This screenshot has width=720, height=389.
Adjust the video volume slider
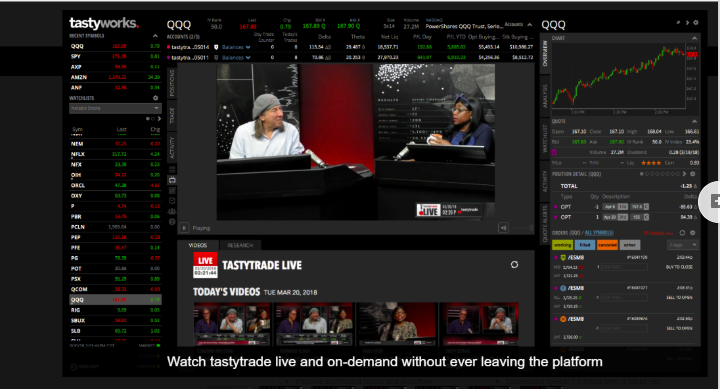522,228
